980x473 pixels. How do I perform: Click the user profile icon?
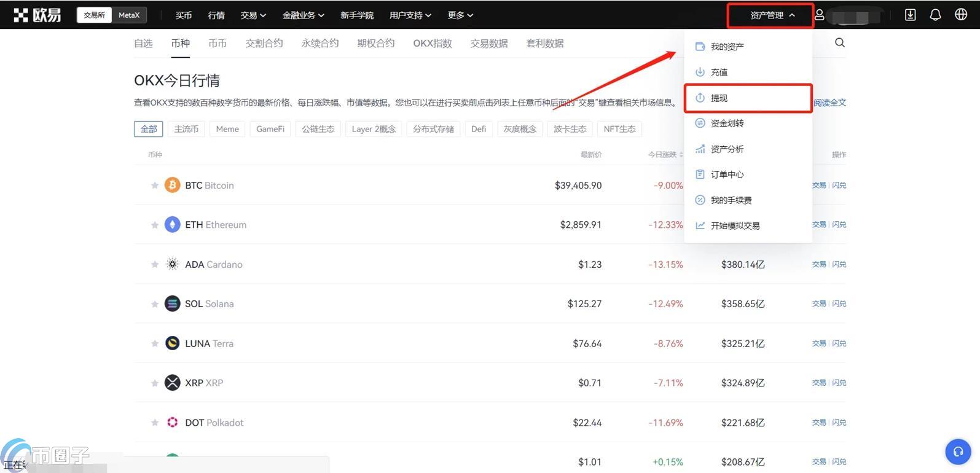819,15
